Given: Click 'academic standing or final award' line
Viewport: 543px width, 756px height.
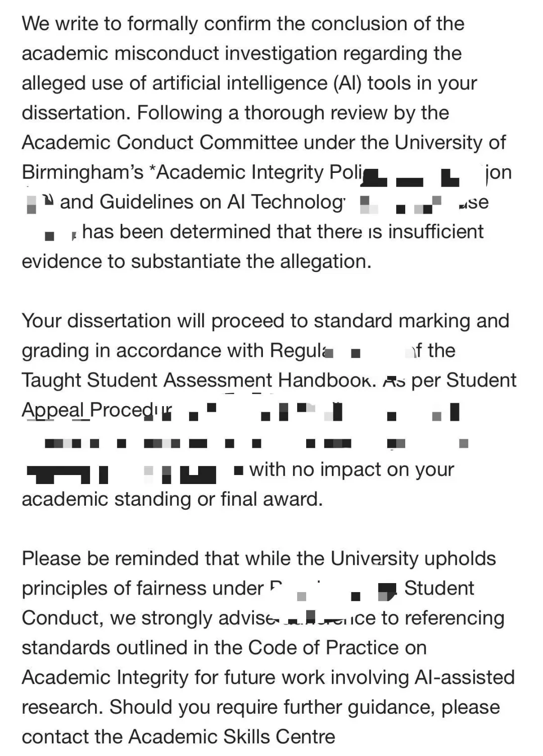Looking at the screenshot, I should [x=172, y=499].
